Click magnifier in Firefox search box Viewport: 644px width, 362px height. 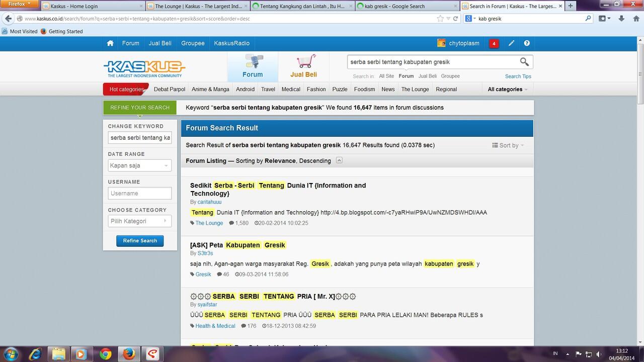coord(588,19)
